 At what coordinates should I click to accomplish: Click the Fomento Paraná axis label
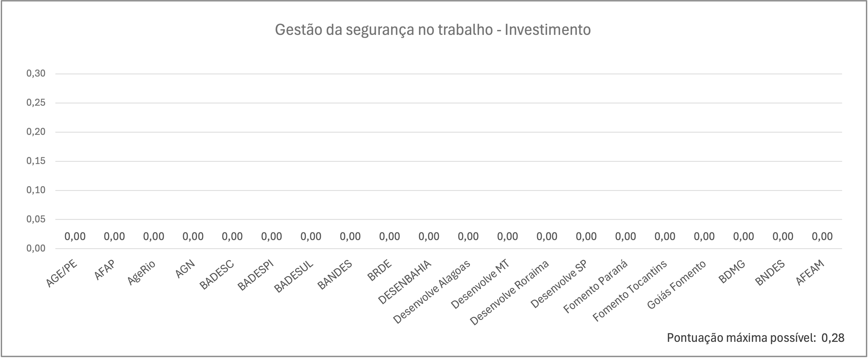[596, 287]
